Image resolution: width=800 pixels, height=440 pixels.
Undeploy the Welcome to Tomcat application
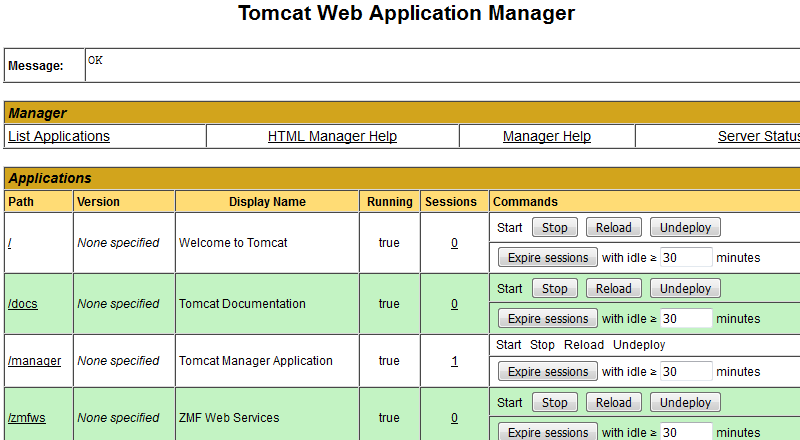tap(685, 228)
